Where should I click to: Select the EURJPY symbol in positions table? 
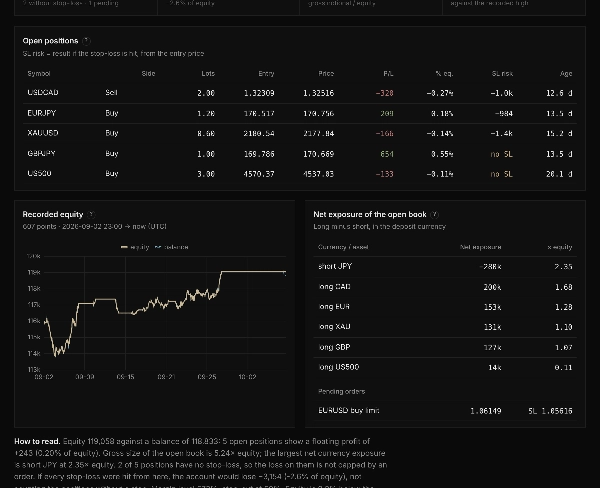tap(42, 113)
